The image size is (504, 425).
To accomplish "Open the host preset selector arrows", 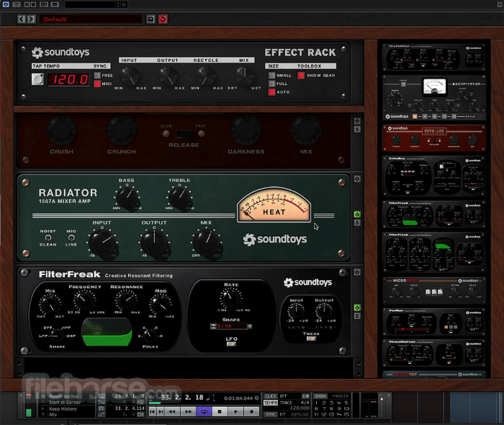I will pyautogui.click(x=118, y=4).
